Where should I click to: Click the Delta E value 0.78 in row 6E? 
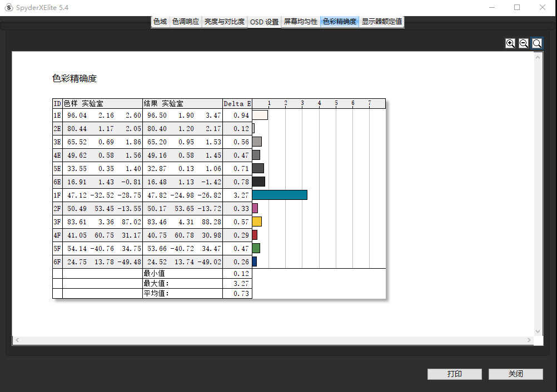[x=241, y=182]
